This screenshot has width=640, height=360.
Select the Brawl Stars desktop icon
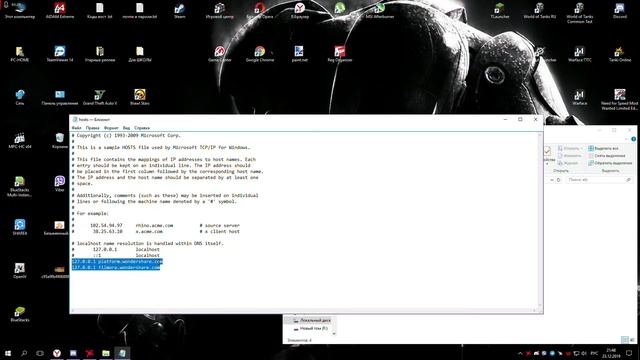[140, 97]
